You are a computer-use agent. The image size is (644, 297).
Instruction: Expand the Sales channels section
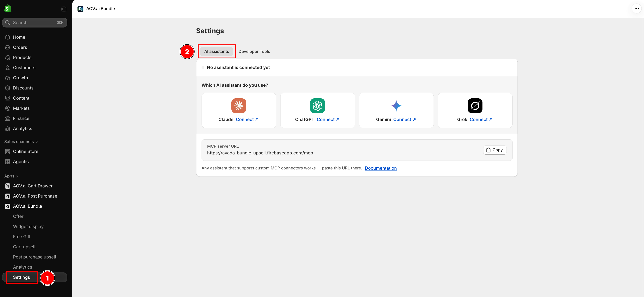tap(21, 142)
